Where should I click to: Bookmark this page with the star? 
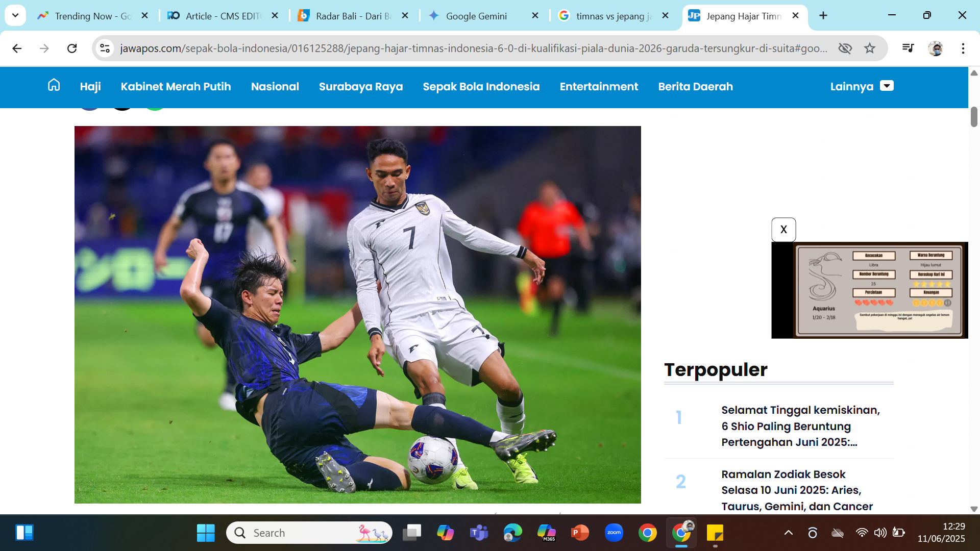[x=870, y=48]
